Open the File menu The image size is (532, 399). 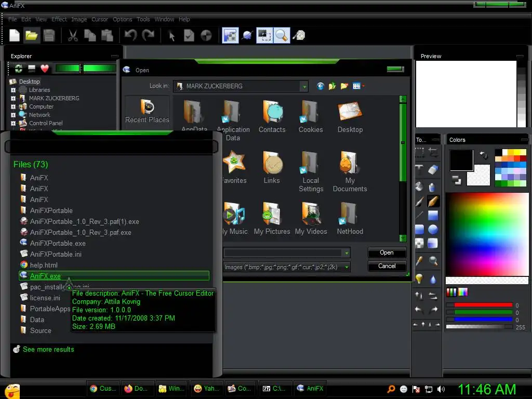click(12, 19)
